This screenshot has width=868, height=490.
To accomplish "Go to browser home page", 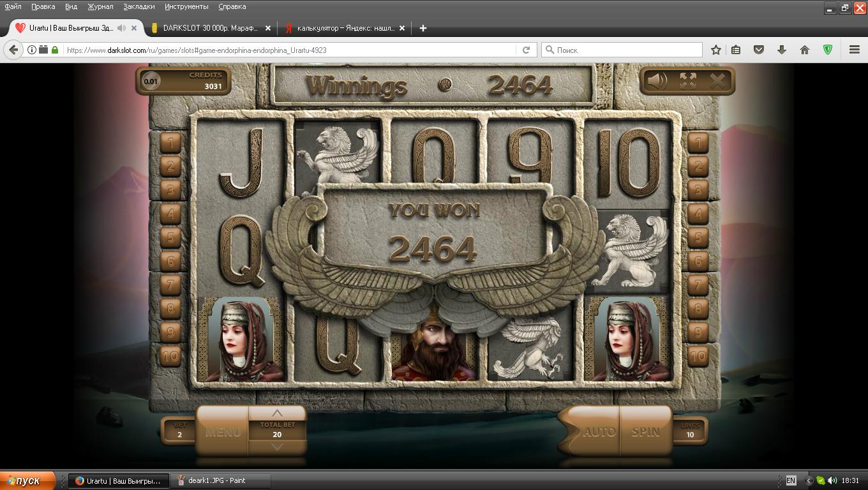I will click(x=804, y=50).
